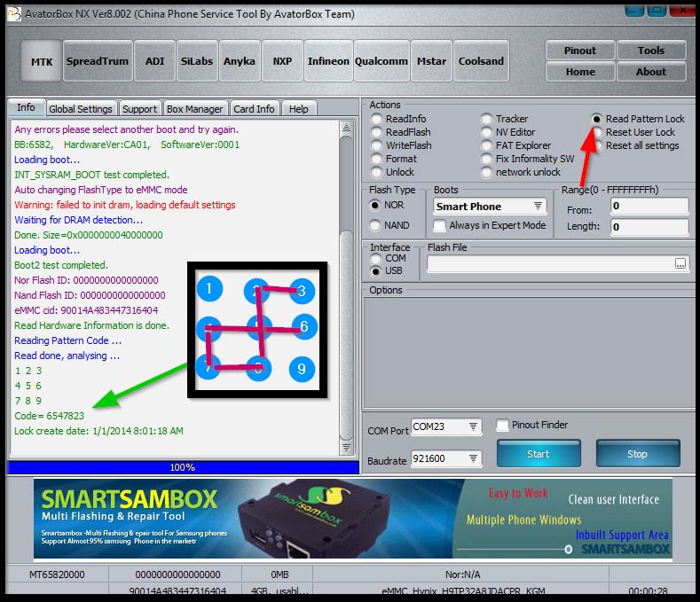Screen dimensions: 700x602
Task: Open the Pinout button
Action: pyautogui.click(x=580, y=51)
